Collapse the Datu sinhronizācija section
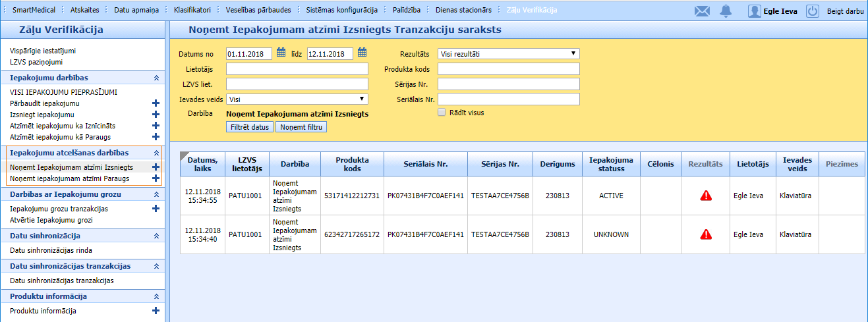 [x=156, y=236]
